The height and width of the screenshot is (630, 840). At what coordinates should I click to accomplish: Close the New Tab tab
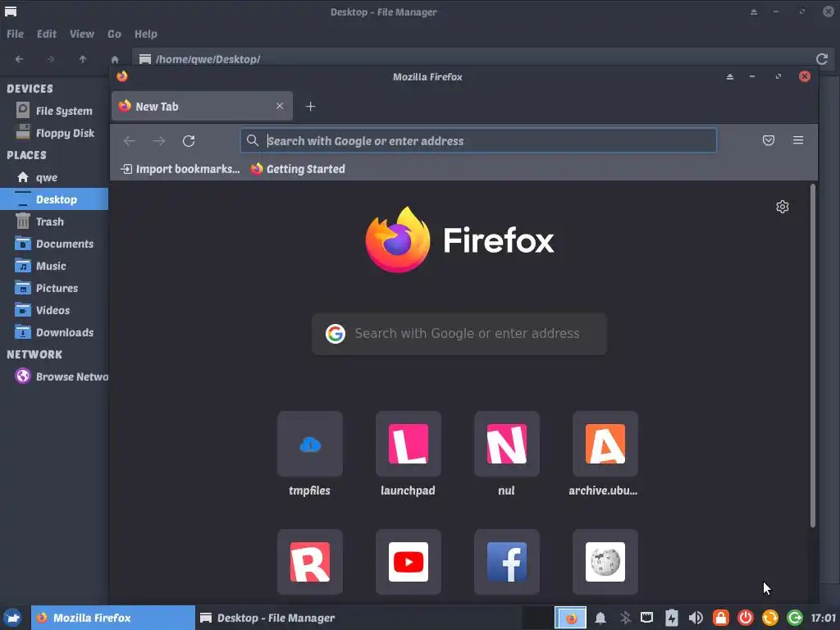pos(280,106)
